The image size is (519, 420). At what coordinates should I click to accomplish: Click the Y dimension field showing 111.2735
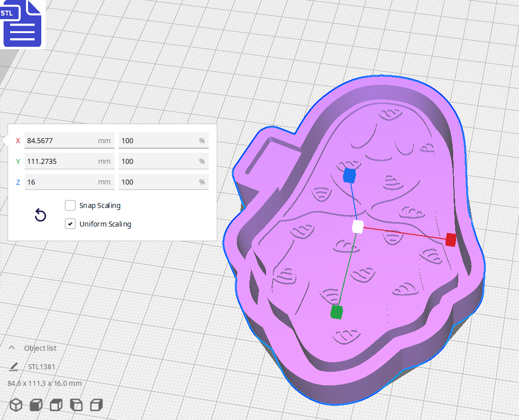point(60,161)
